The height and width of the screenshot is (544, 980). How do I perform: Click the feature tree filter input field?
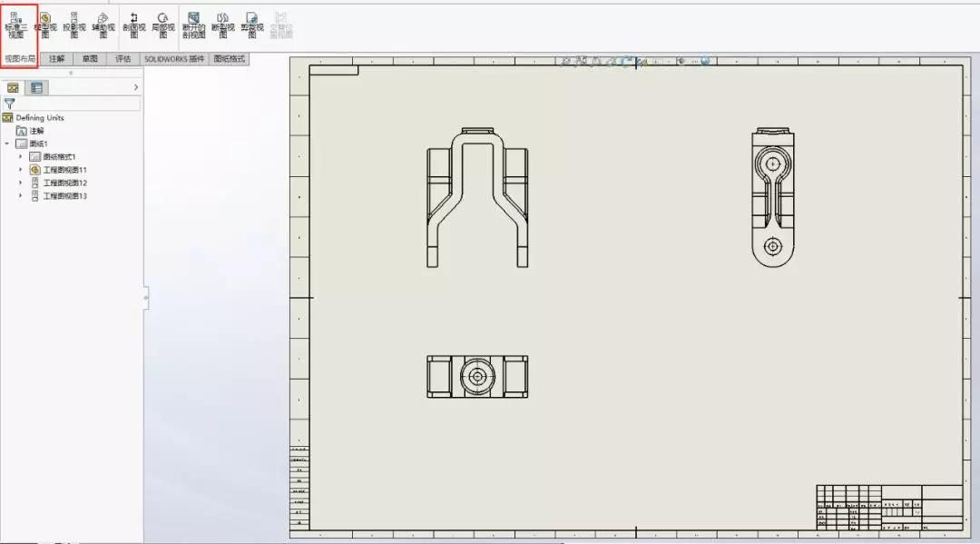(x=78, y=104)
